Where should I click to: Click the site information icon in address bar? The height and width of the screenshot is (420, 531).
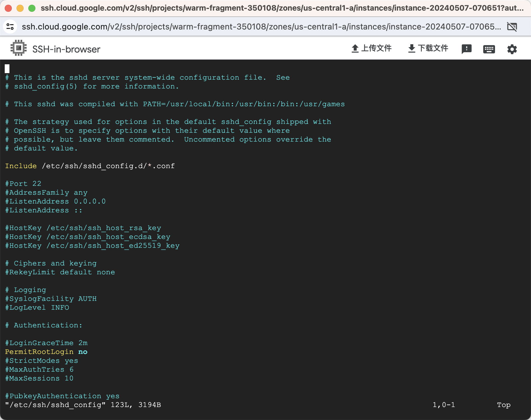[10, 27]
